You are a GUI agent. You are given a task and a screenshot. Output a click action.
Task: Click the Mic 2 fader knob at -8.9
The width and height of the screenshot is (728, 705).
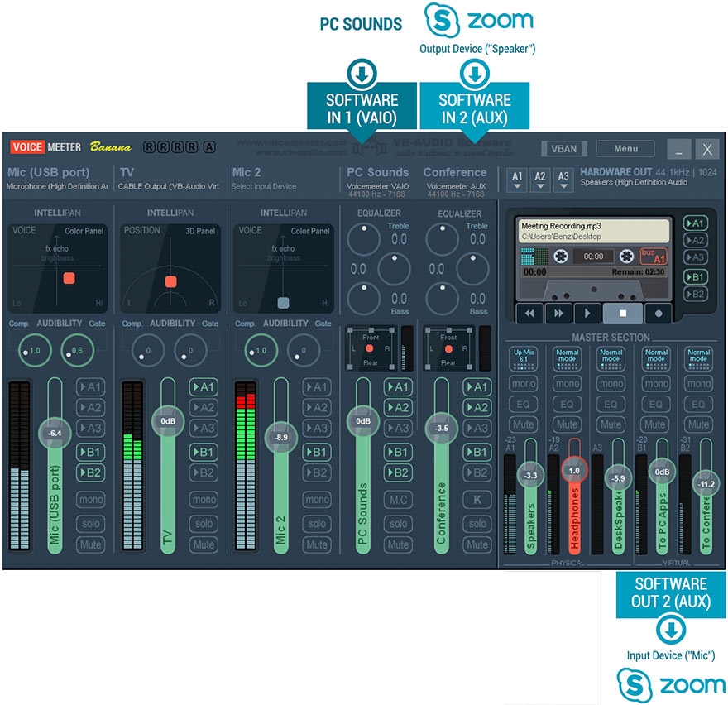click(x=281, y=437)
